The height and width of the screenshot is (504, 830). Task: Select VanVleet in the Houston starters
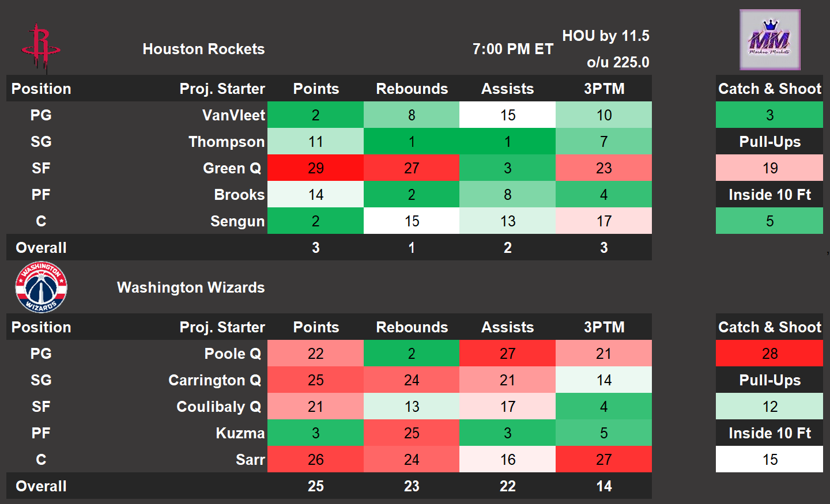coord(233,115)
